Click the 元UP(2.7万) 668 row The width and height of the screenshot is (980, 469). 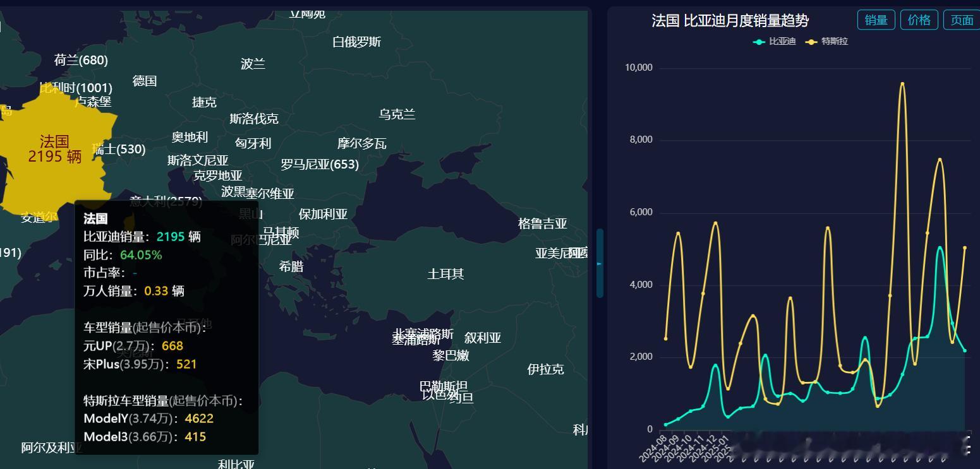pyautogui.click(x=133, y=346)
